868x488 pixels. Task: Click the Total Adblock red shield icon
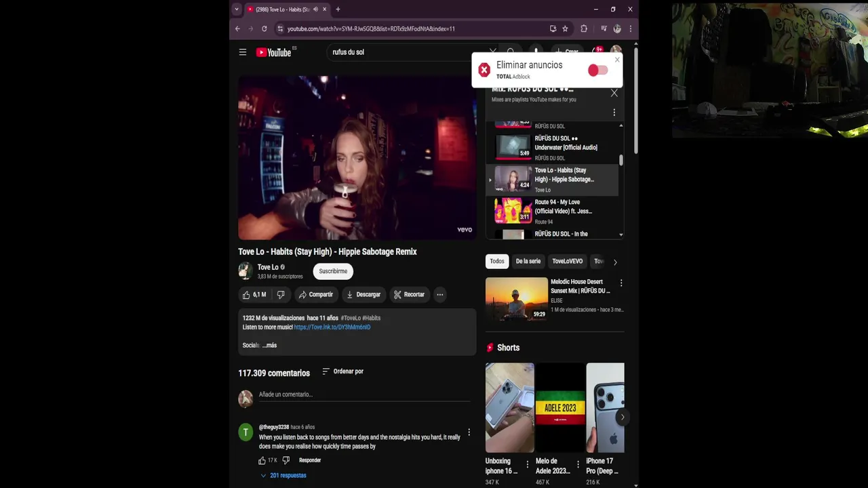point(484,70)
